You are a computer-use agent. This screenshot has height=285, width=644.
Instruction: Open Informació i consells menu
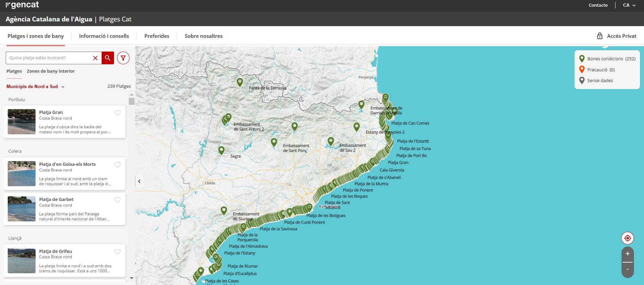104,36
